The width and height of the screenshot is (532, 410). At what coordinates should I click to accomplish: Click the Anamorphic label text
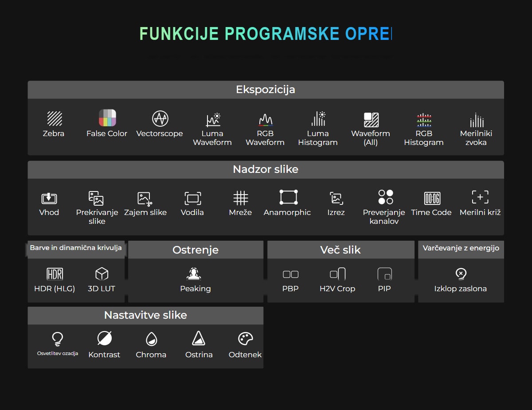[x=287, y=212]
